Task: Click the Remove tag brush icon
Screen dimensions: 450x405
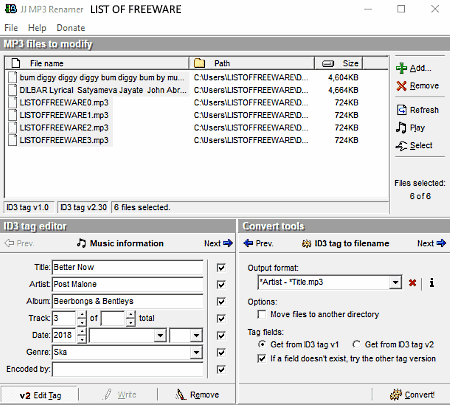Action: 180,395
